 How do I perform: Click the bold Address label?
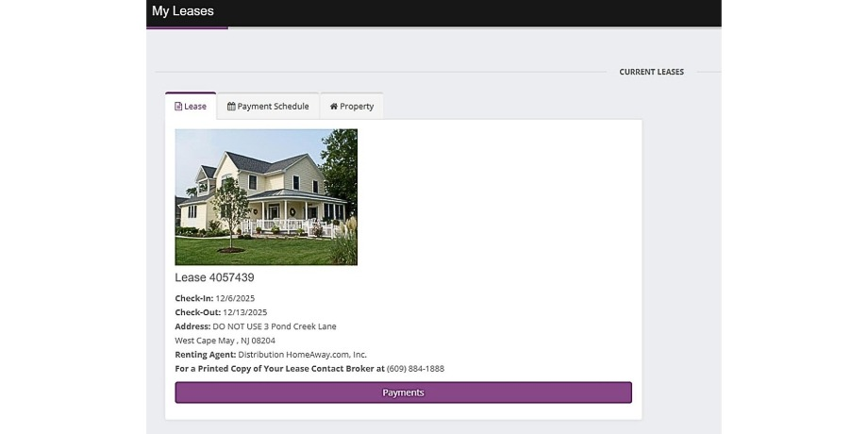point(192,326)
